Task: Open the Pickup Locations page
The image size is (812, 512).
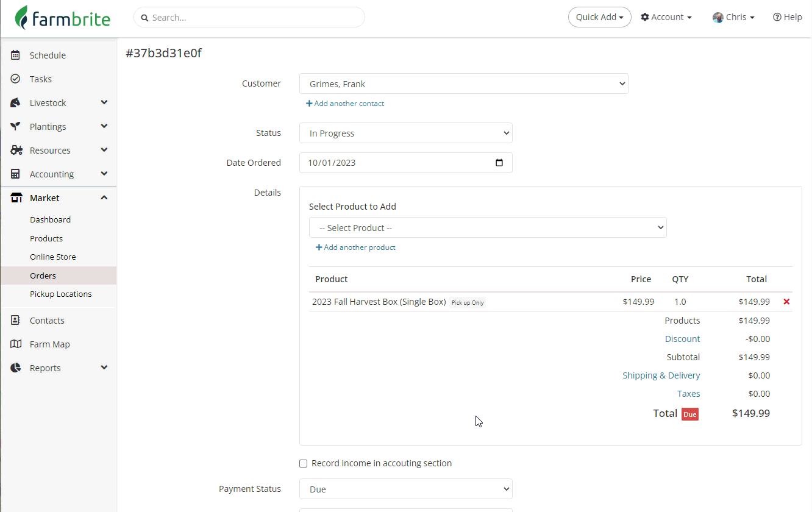Action: pos(60,294)
